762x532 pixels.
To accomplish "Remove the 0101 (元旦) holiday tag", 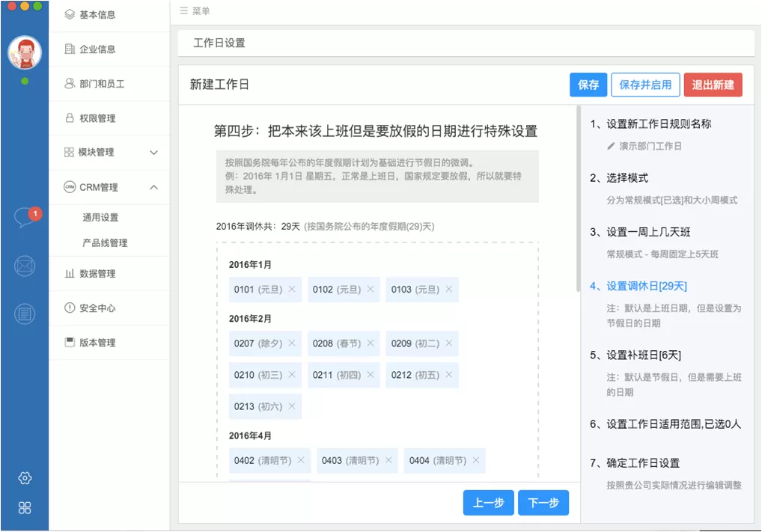I will click(292, 289).
